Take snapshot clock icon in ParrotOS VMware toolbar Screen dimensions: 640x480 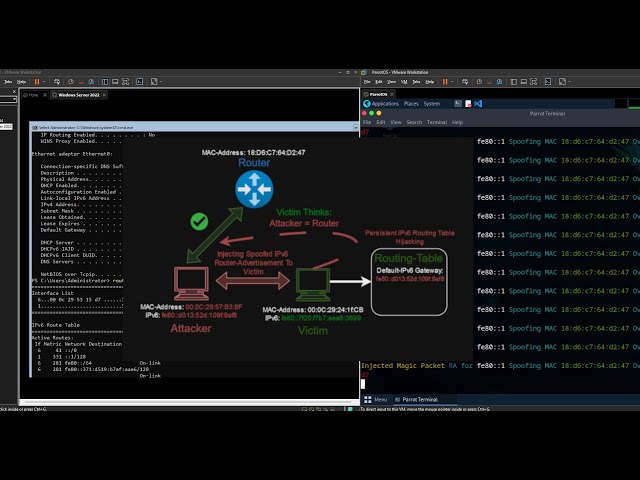(479, 82)
